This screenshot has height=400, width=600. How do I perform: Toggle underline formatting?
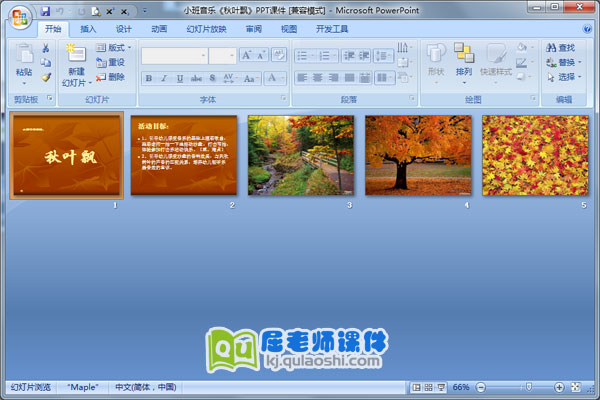(x=179, y=78)
